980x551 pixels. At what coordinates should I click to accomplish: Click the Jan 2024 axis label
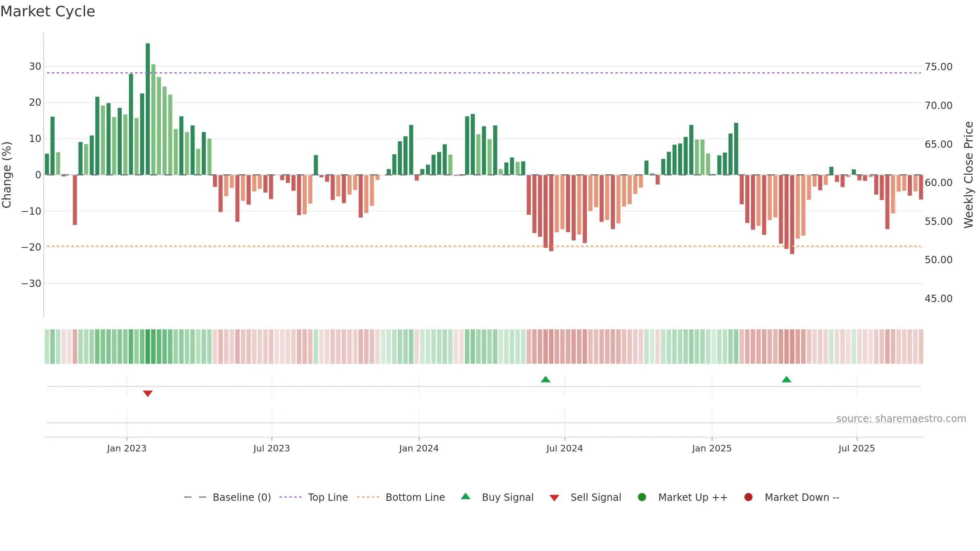pos(419,448)
